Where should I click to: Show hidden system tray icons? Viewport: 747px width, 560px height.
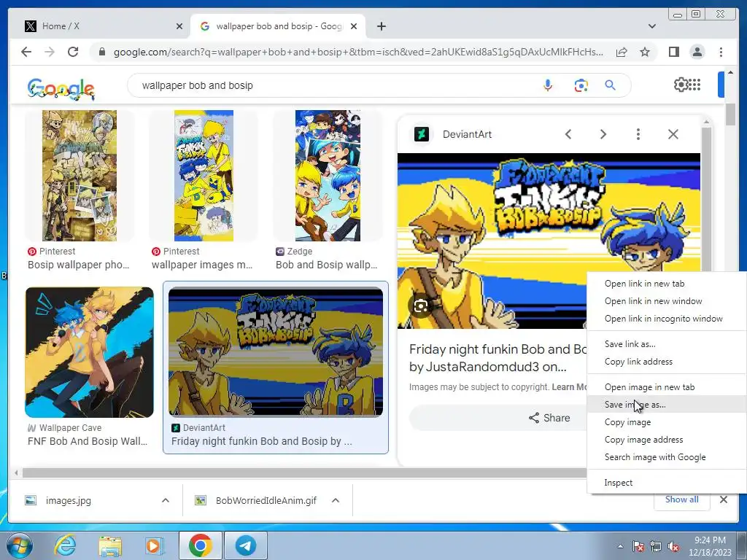coord(620,546)
